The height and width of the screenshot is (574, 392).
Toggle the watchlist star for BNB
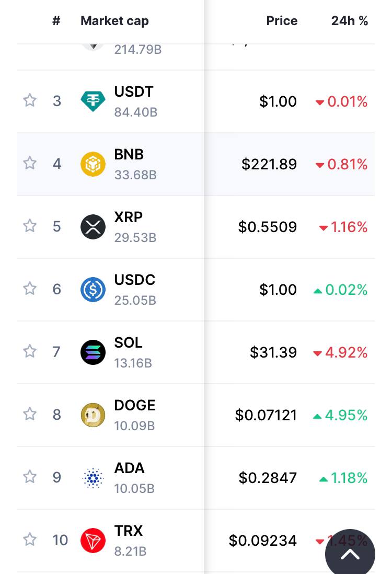[30, 163]
